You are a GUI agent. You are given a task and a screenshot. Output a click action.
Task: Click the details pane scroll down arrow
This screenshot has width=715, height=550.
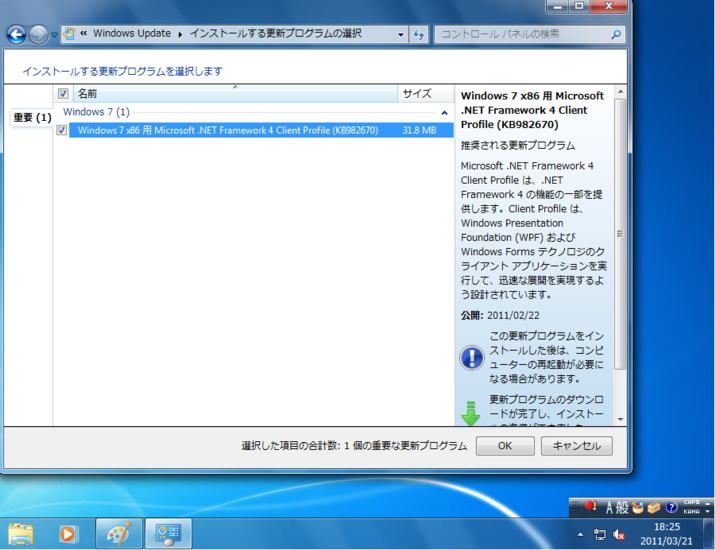[620, 419]
